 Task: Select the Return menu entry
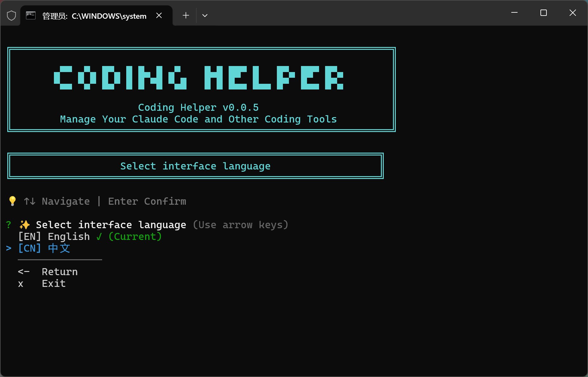coord(60,272)
